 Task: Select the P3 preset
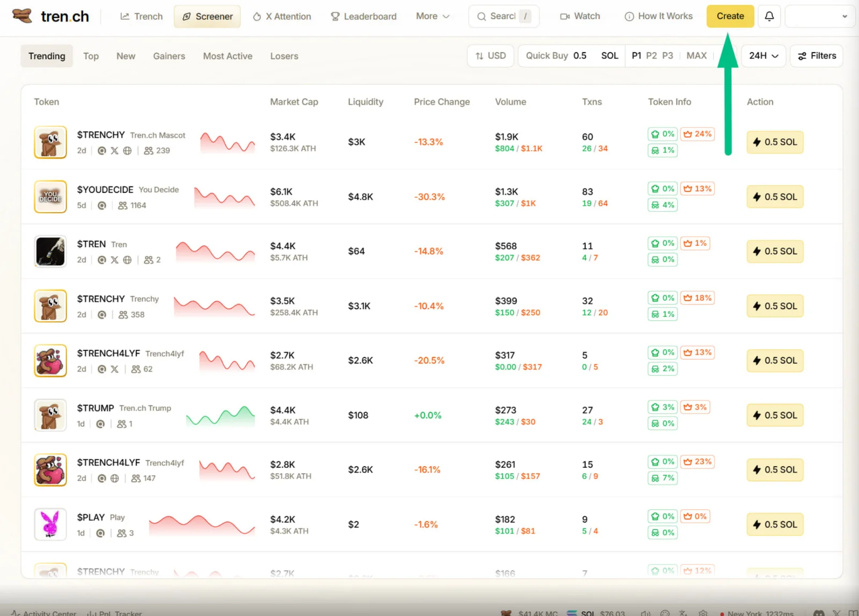point(667,56)
